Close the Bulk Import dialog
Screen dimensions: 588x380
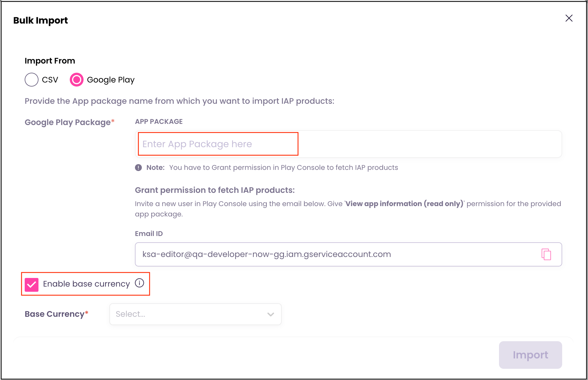tap(569, 18)
